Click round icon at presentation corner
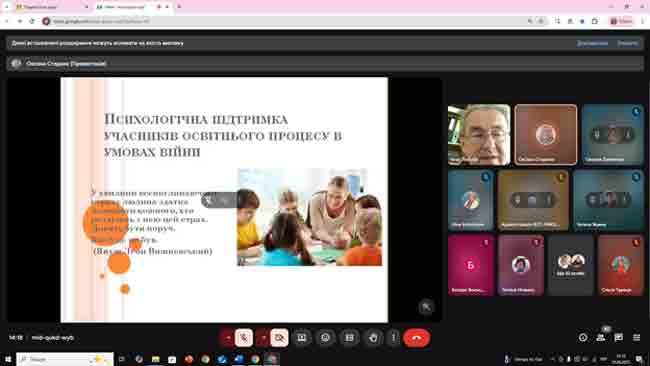Viewport: 650px width, 366px height. [x=426, y=307]
